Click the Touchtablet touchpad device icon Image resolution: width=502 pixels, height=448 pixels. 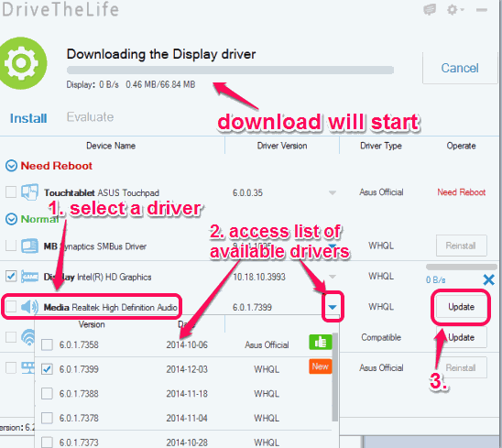[30, 192]
